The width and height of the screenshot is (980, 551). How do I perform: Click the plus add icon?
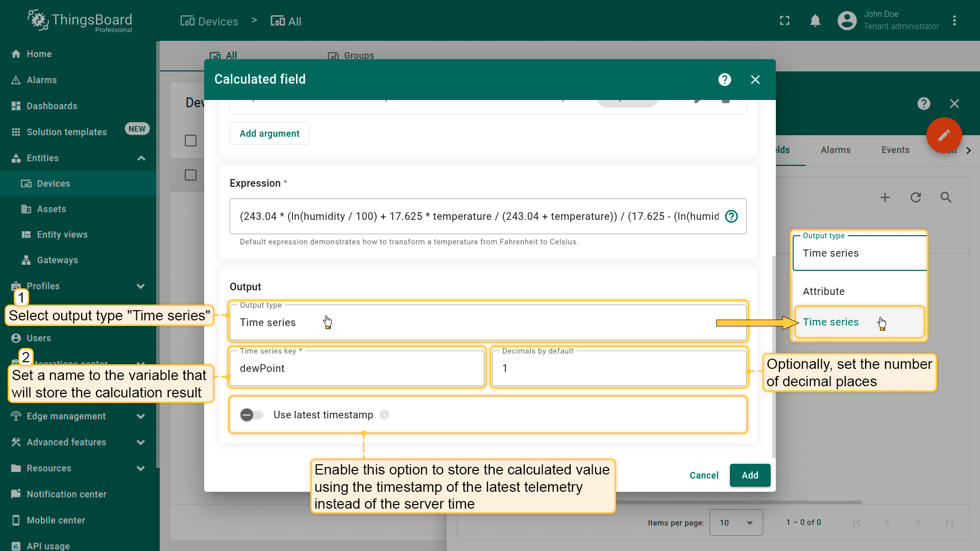click(x=885, y=197)
